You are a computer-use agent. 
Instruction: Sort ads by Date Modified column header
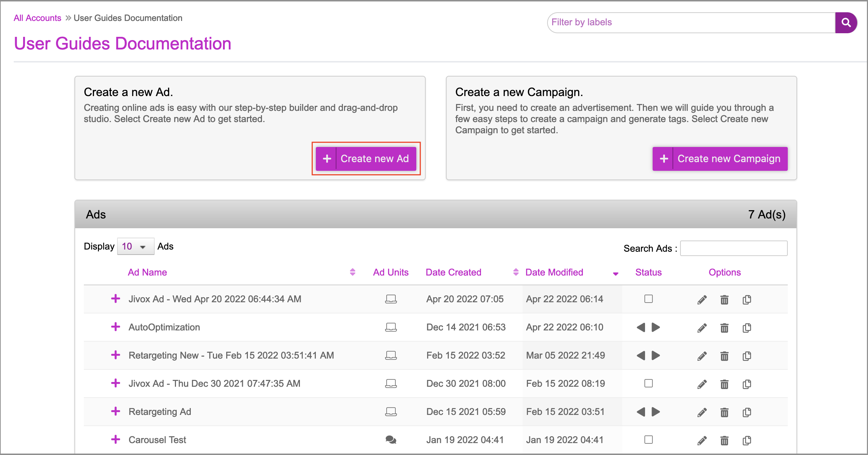[x=554, y=273]
